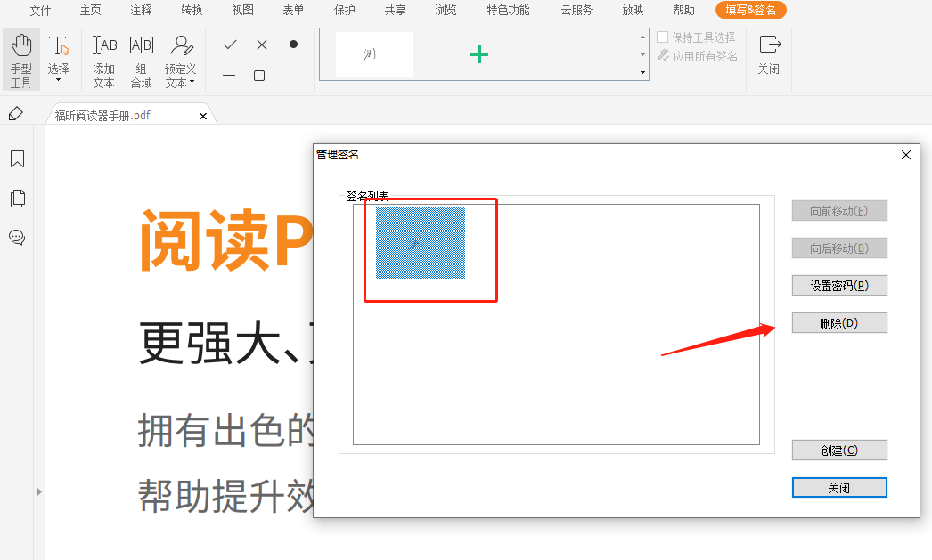932x560 pixels.
Task: Select the Hand tool (手型工具)
Action: coord(20,59)
